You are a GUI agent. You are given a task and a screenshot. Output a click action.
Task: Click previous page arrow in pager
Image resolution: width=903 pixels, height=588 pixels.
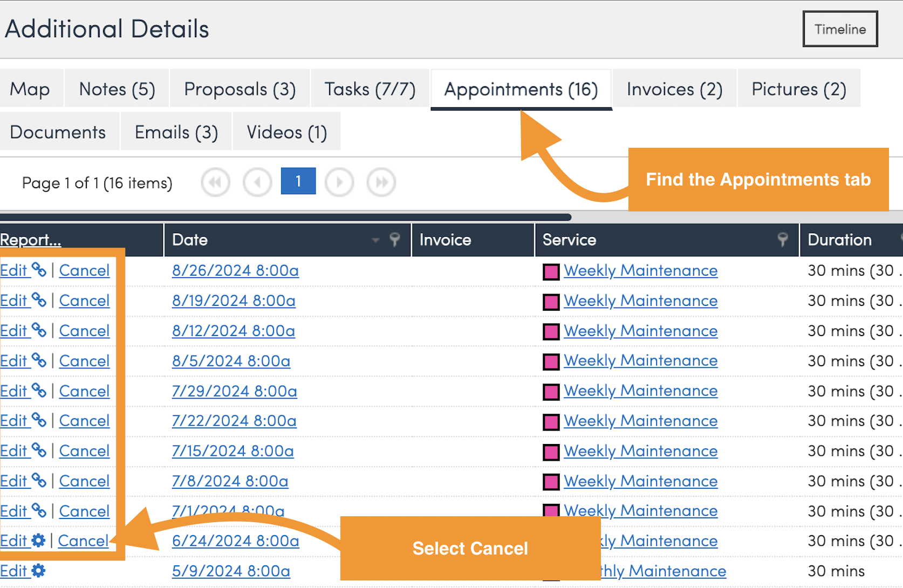pyautogui.click(x=257, y=182)
